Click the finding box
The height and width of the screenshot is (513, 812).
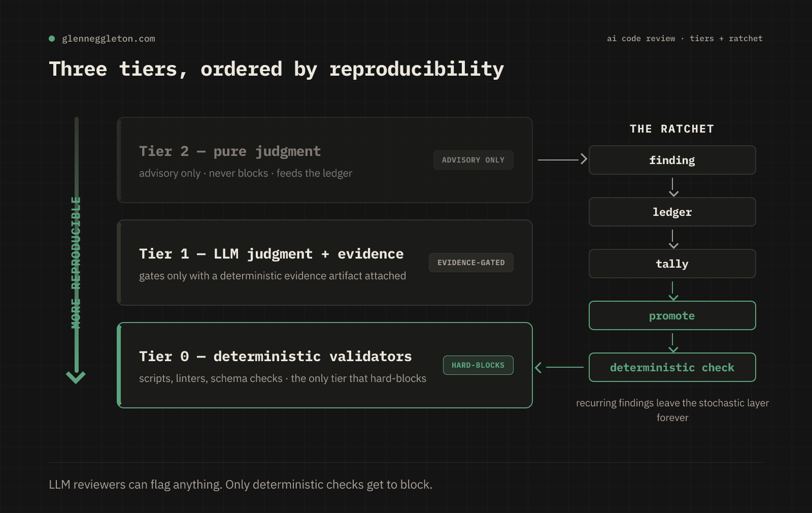point(672,160)
